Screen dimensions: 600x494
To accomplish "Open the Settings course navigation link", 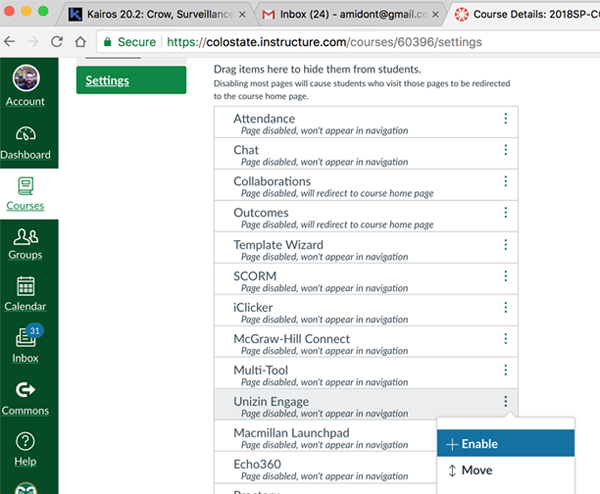I will (x=131, y=80).
